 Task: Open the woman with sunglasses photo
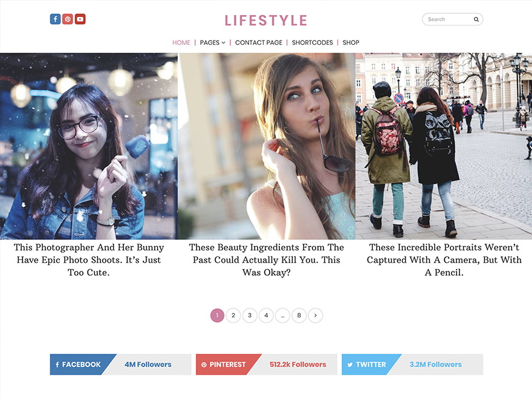(267, 146)
